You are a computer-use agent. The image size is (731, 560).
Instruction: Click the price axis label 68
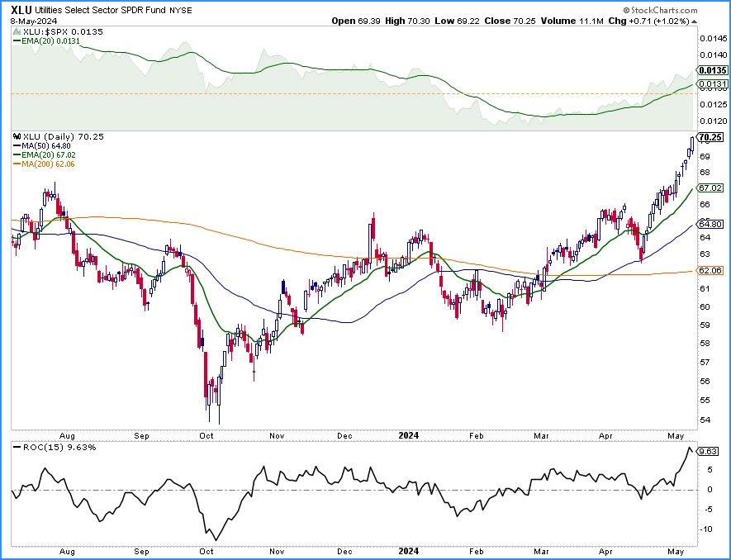[x=705, y=173]
